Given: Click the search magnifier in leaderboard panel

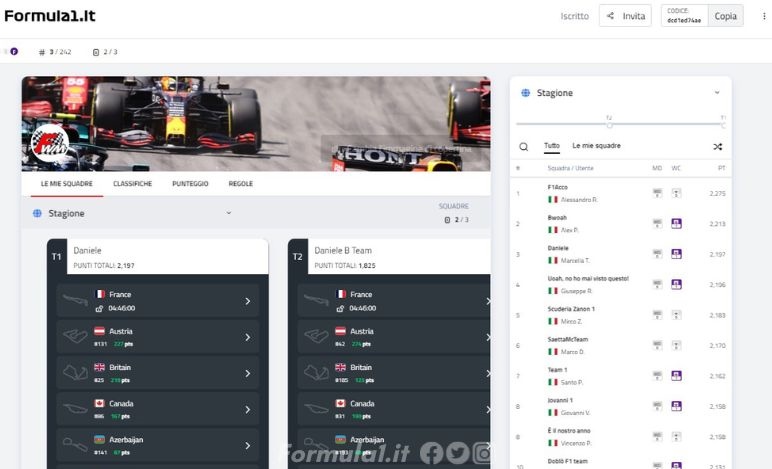Looking at the screenshot, I should point(523,146).
